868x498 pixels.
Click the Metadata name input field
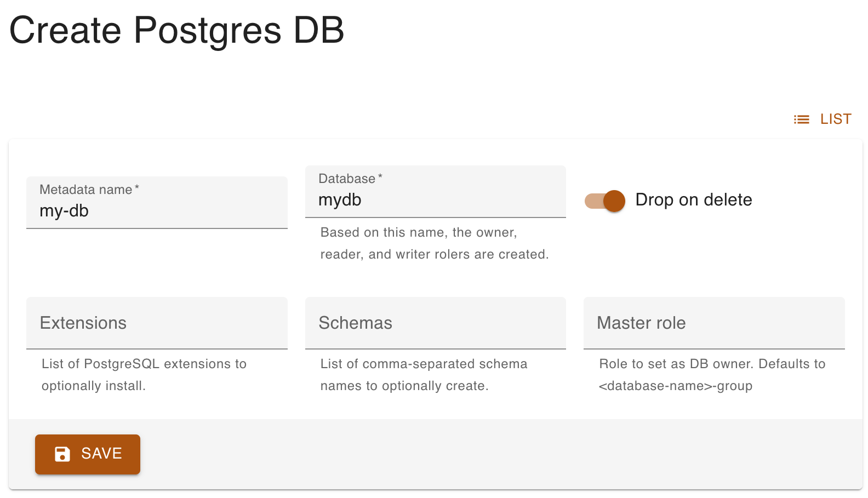pyautogui.click(x=157, y=210)
